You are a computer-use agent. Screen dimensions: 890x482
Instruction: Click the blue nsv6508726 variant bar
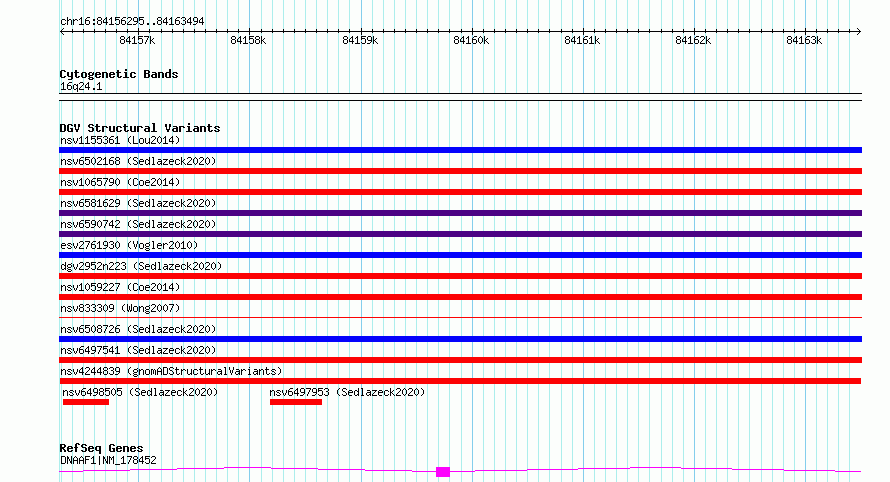coord(460,339)
